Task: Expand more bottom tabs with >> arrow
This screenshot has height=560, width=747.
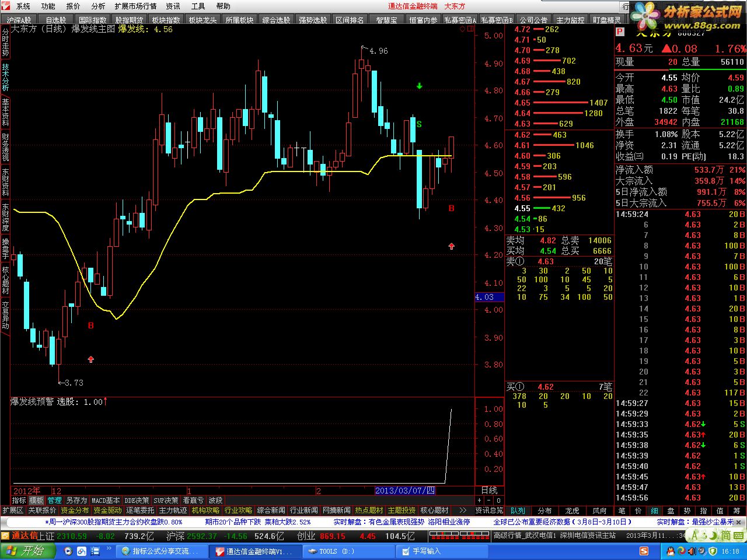Action: click(x=463, y=510)
